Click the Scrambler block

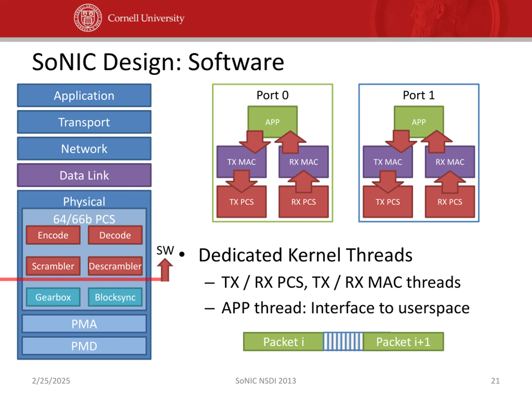coord(53,266)
